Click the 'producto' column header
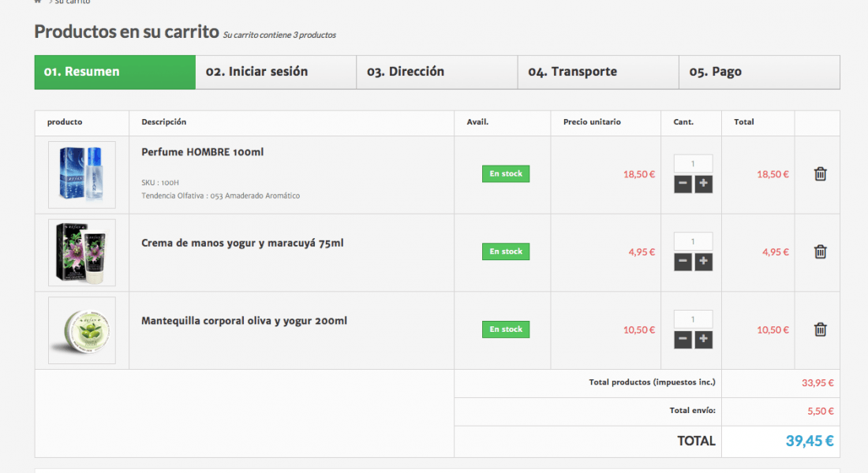 (x=65, y=121)
